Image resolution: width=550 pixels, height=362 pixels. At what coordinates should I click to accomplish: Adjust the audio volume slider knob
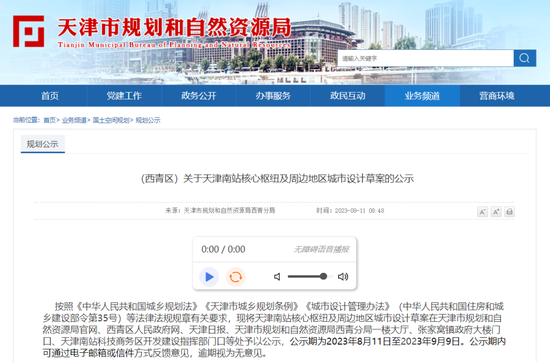tap(323, 276)
